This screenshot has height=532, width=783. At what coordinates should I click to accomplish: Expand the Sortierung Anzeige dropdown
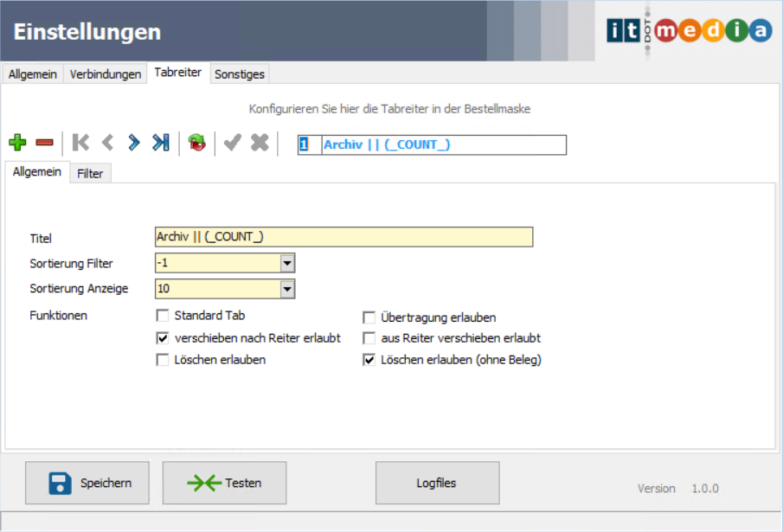pos(287,289)
